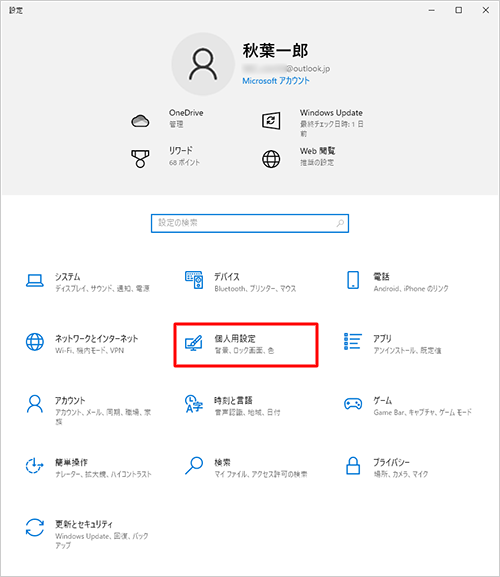
Task: Close the 設定 window
Action: tap(486, 10)
